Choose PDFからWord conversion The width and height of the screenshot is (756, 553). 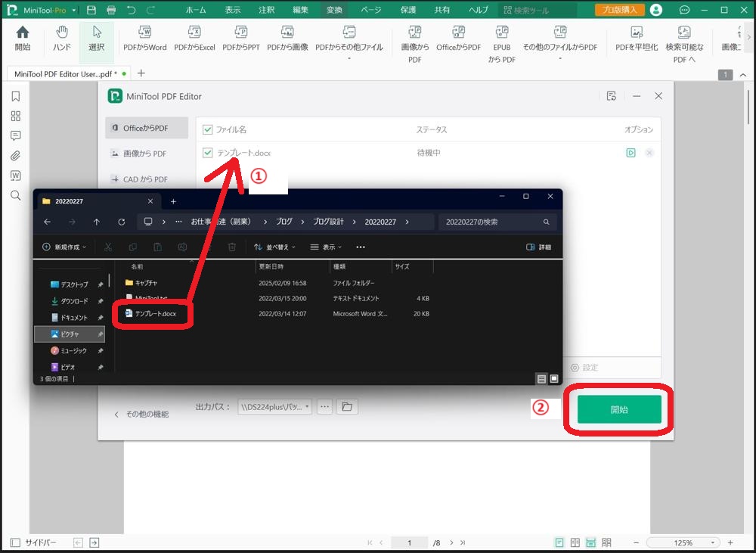point(144,39)
